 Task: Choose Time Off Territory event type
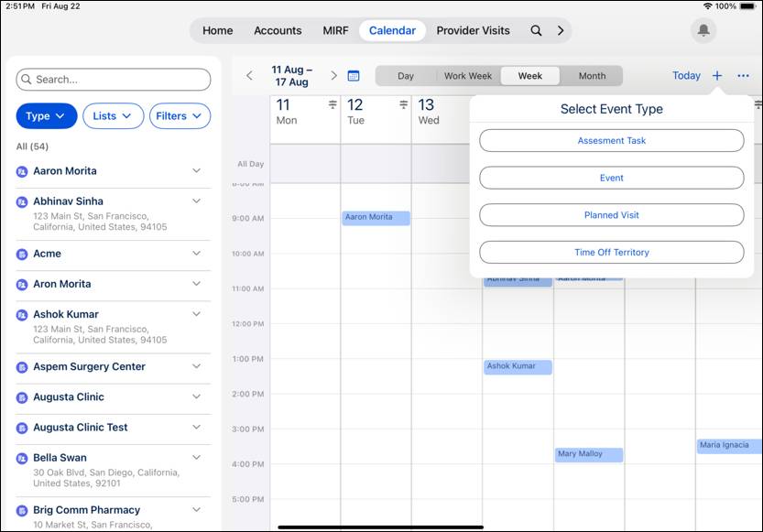612,253
